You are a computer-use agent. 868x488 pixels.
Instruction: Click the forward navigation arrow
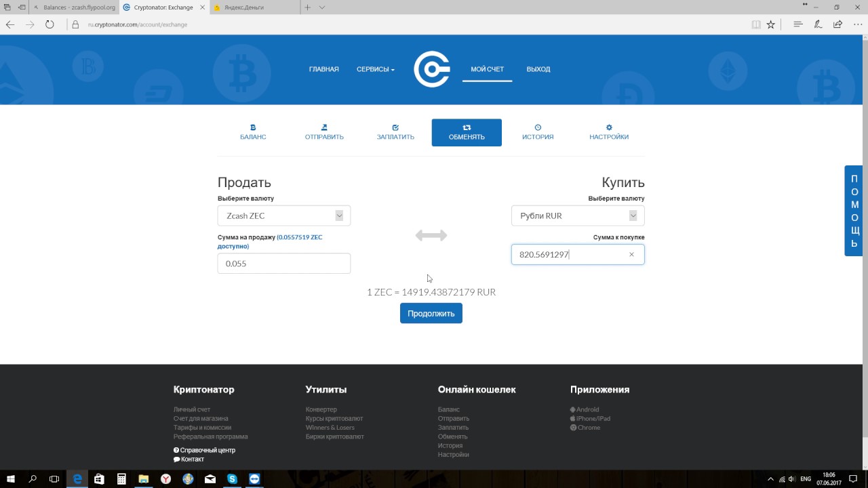tap(30, 24)
